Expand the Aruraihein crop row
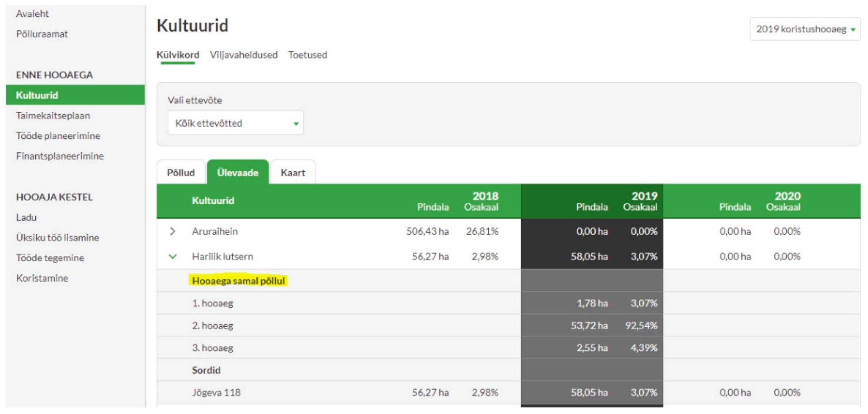 (172, 231)
